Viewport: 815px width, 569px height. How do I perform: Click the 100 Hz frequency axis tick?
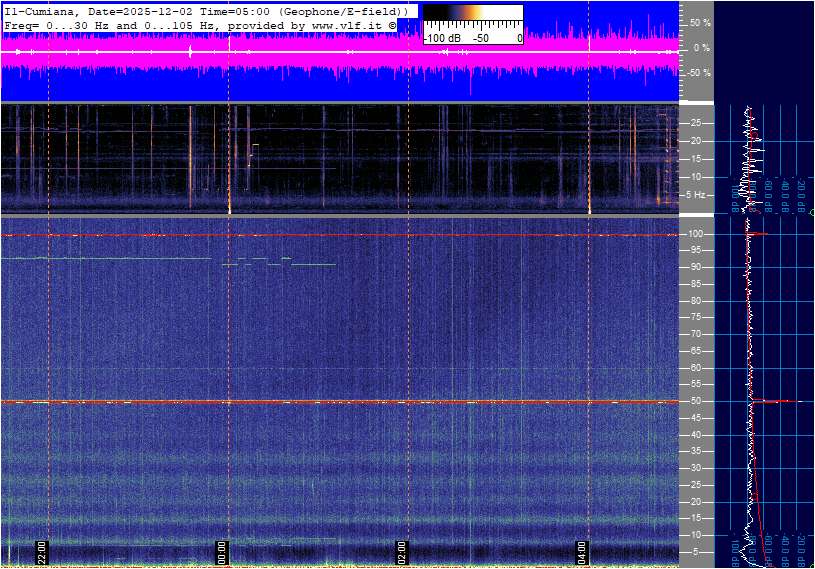(696, 234)
